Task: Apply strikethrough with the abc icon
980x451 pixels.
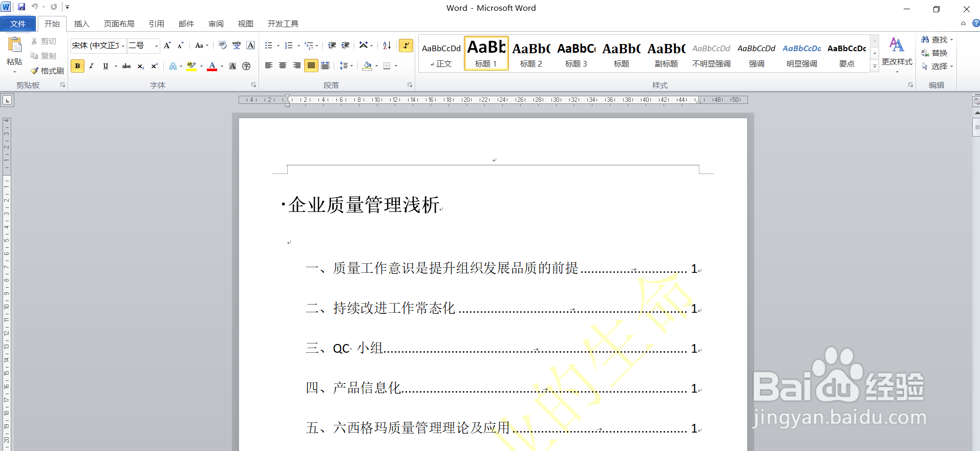Action: (126, 66)
